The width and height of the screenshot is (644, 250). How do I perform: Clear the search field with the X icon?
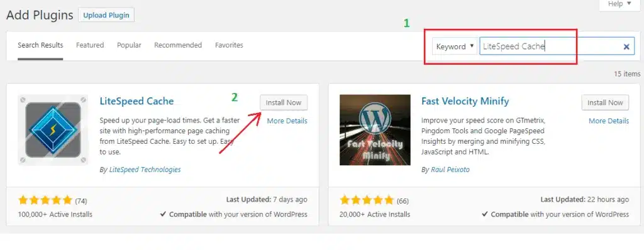(x=626, y=47)
